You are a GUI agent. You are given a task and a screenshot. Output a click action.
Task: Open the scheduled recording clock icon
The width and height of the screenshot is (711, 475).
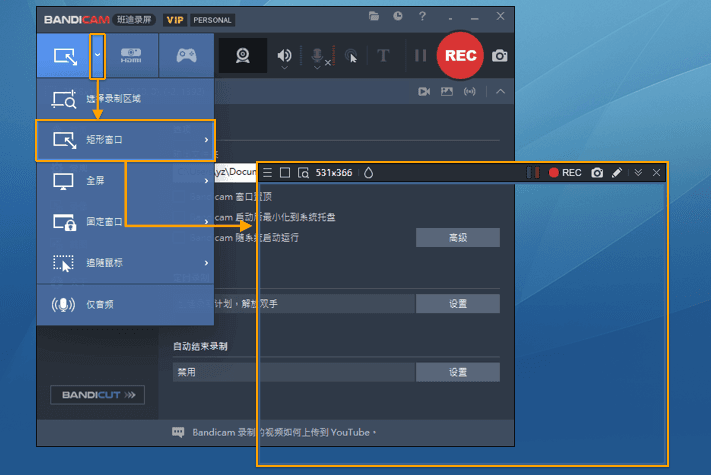pyautogui.click(x=398, y=16)
